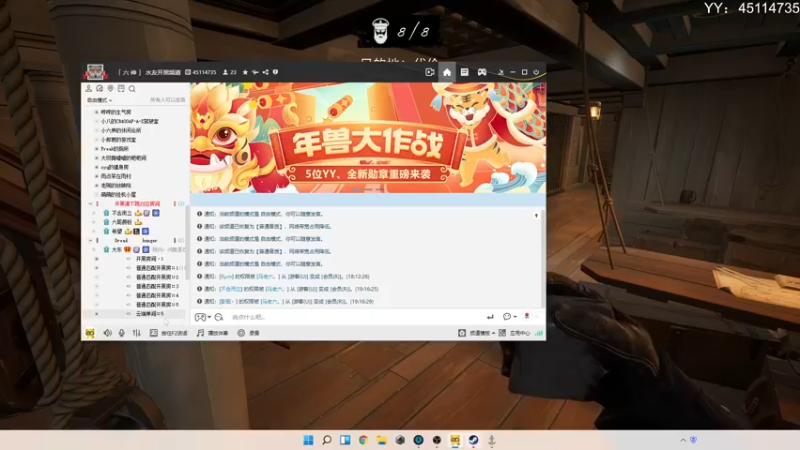Image resolution: width=800 pixels, height=450 pixels.
Task: Open the 应用中心 app center
Action: coord(514,333)
